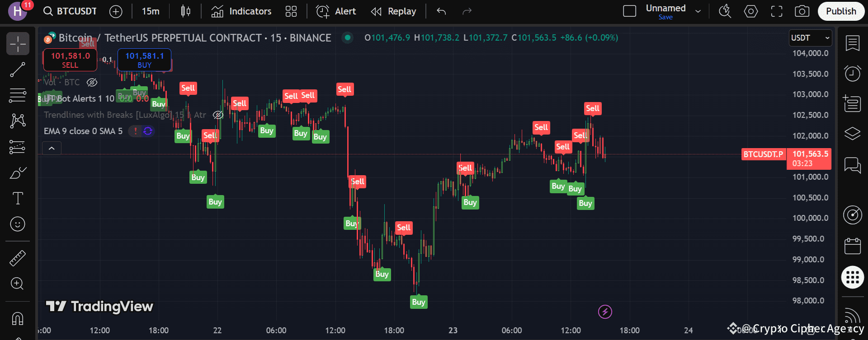Select the Text annotation tool

pos(18,198)
